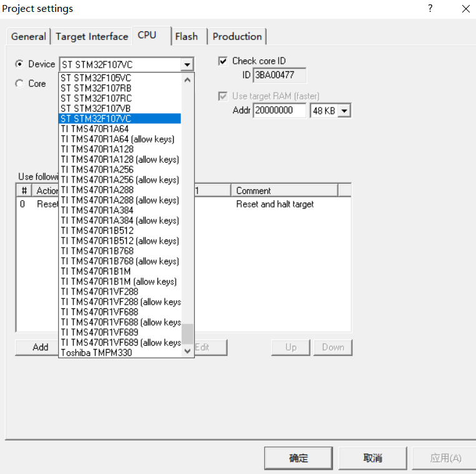The height and width of the screenshot is (474, 476).
Task: Choose TI TMS470R1A288 (allow keys)
Action: point(120,200)
